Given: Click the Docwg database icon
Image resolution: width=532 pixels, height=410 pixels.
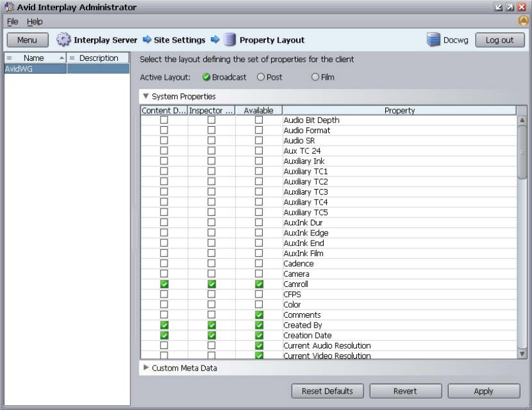Looking at the screenshot, I should 434,40.
